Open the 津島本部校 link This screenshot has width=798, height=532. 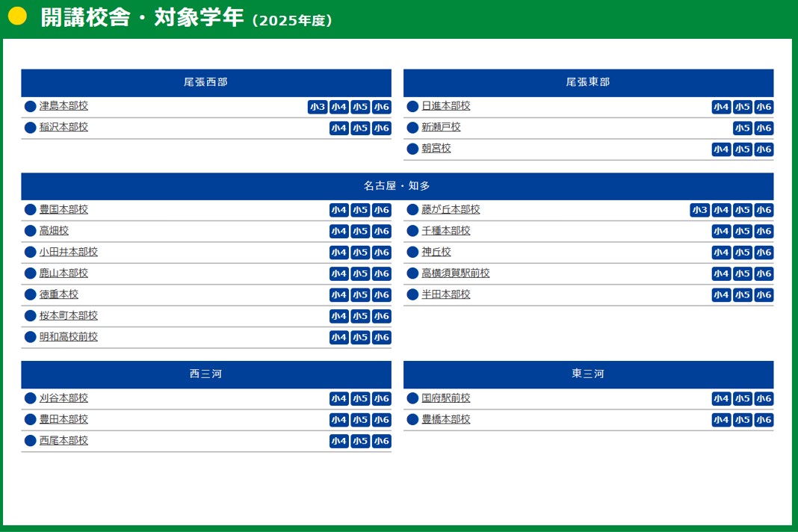coord(64,106)
